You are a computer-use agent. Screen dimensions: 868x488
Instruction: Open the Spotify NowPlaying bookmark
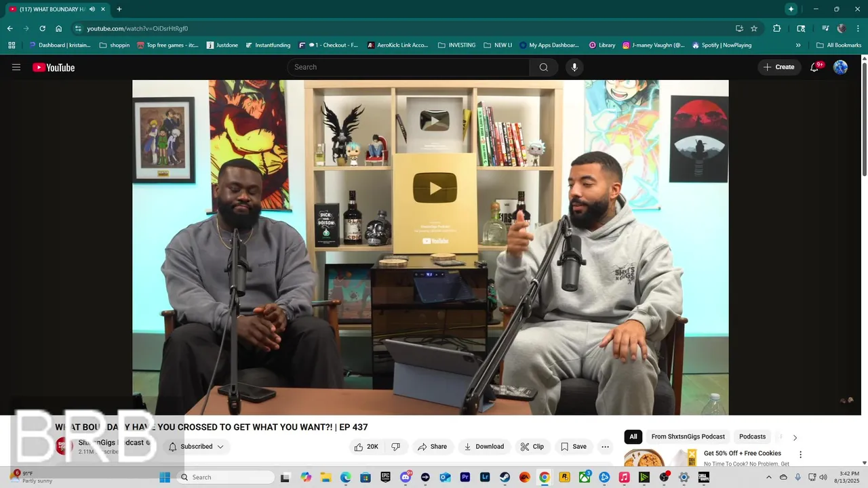click(722, 45)
